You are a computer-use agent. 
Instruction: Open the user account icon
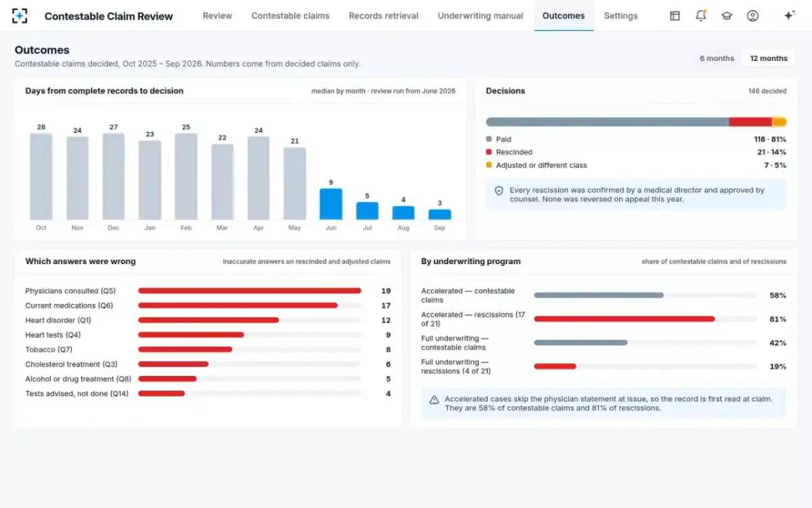[x=752, y=16]
